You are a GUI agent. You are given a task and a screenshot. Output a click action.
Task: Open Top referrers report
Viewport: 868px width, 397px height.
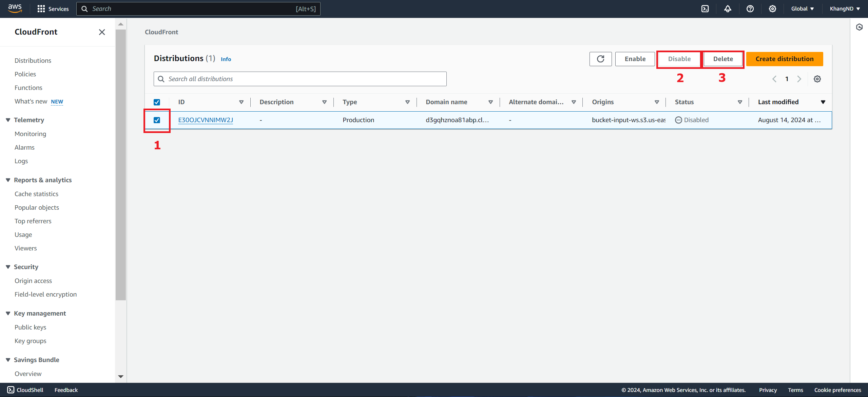pos(33,221)
